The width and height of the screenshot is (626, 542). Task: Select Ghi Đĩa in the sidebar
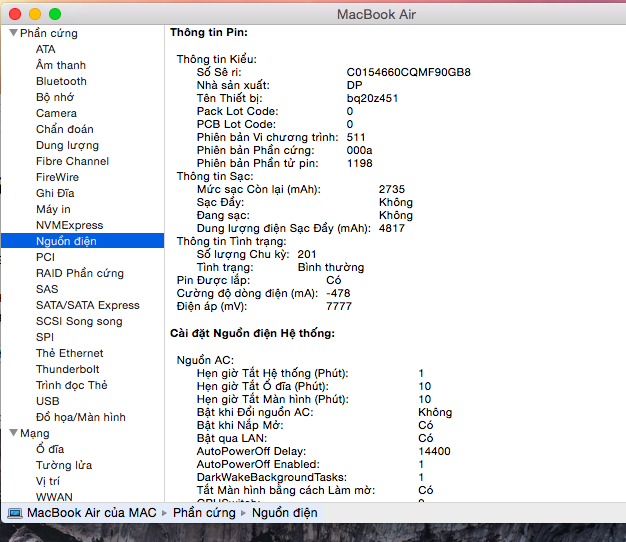pyautogui.click(x=55, y=193)
